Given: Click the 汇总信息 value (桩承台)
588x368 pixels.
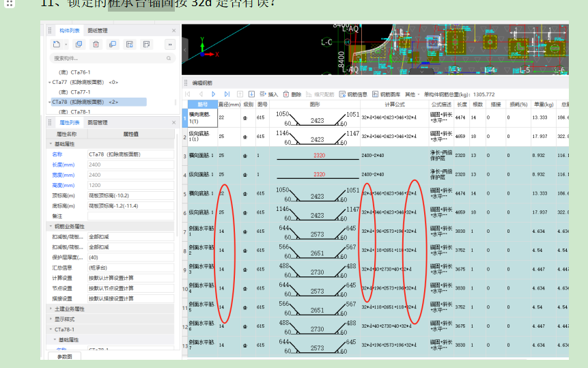Looking at the screenshot, I should (131, 268).
